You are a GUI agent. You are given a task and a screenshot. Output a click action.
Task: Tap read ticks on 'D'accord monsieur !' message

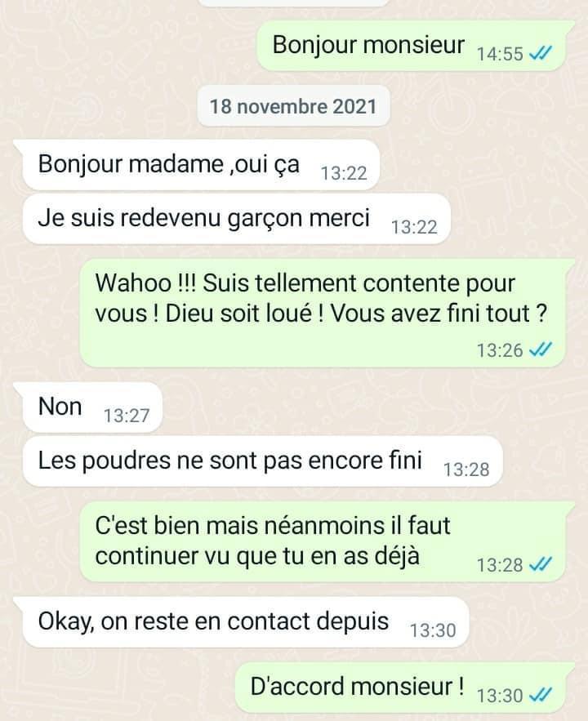(x=540, y=695)
